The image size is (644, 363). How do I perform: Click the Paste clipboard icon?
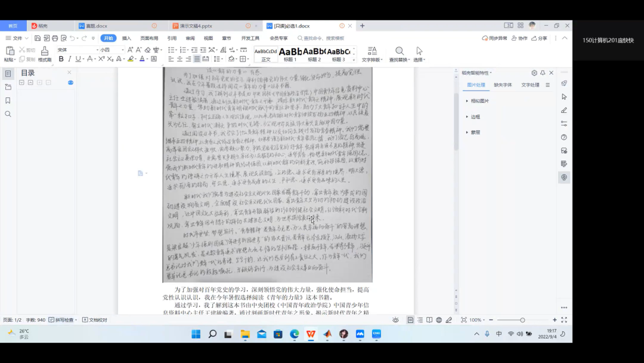pyautogui.click(x=10, y=51)
